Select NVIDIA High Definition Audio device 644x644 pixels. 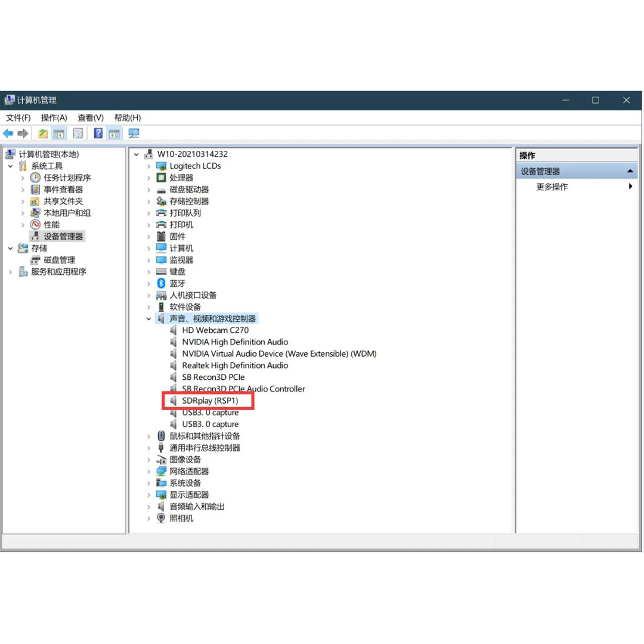[235, 342]
